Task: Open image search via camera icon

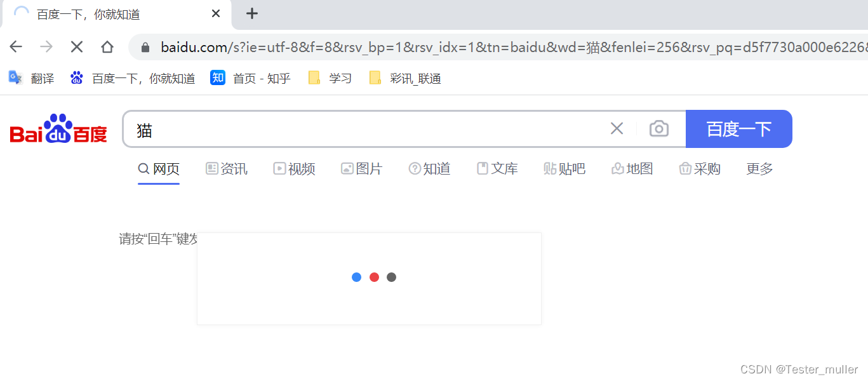Action: (x=659, y=129)
